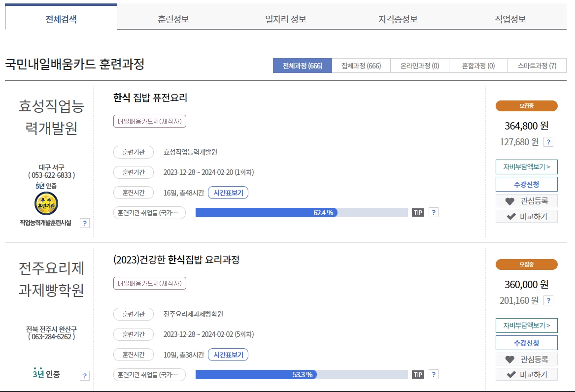Click the question mark beside 3년 인증
The image size is (575, 392).
[x=85, y=375]
